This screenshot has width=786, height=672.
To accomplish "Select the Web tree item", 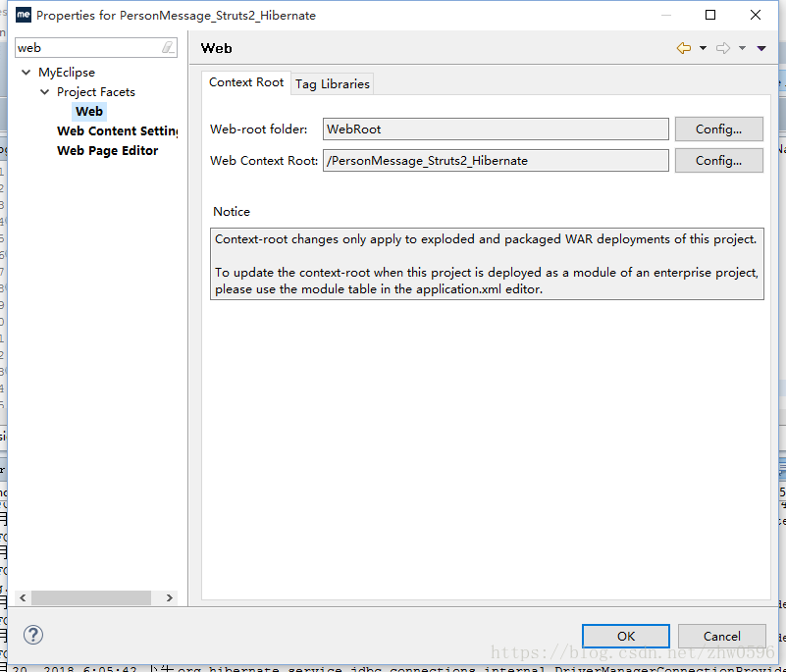I will click(89, 111).
